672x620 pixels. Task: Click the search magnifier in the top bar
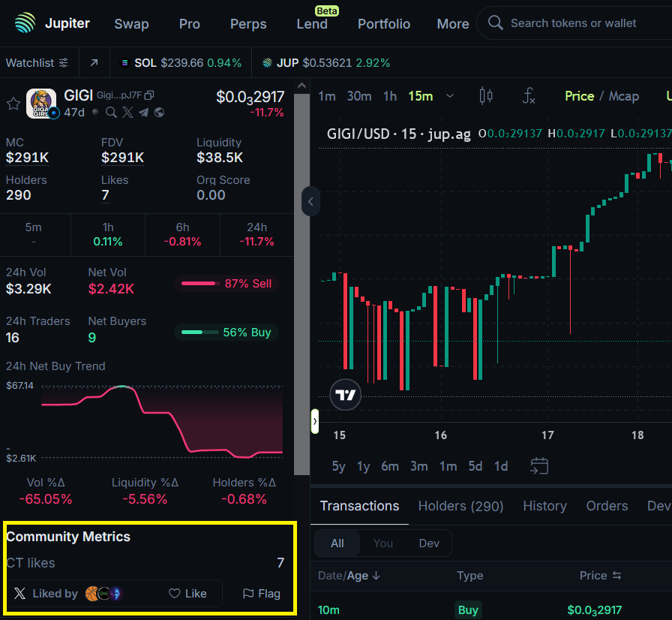click(496, 23)
